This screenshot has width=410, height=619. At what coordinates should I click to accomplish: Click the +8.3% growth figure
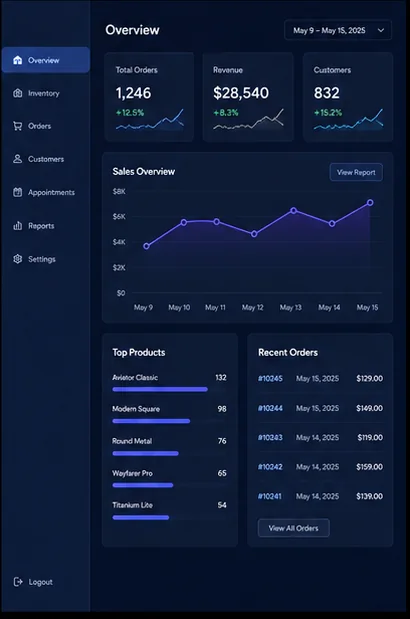click(226, 113)
